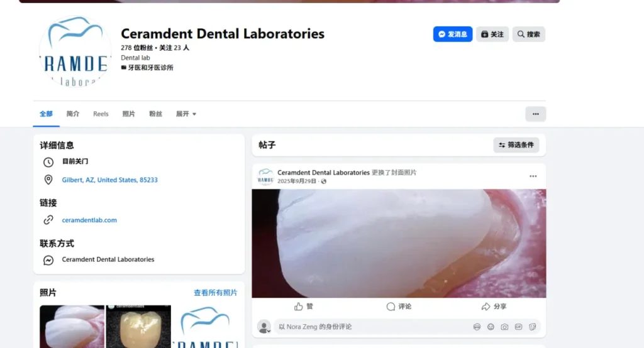Open the post three-dot options menu
644x348 pixels.
(533, 176)
